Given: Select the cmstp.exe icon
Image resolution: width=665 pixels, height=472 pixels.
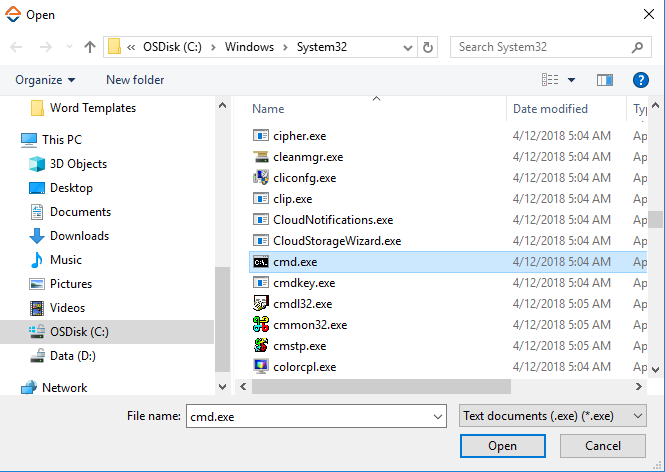Looking at the screenshot, I should click(x=261, y=346).
